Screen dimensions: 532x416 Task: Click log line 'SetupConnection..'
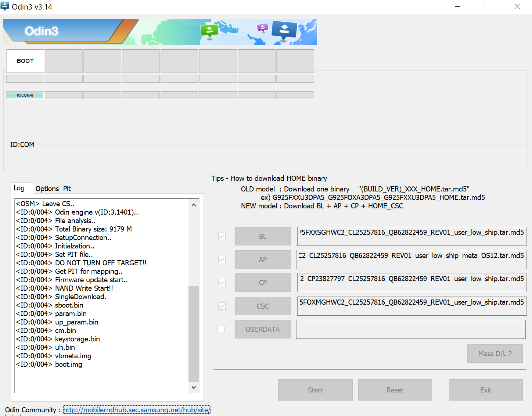pyautogui.click(x=64, y=237)
